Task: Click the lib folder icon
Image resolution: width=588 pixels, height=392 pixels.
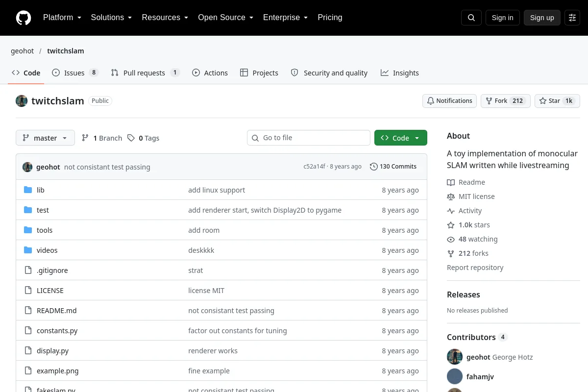Action: click(x=28, y=190)
